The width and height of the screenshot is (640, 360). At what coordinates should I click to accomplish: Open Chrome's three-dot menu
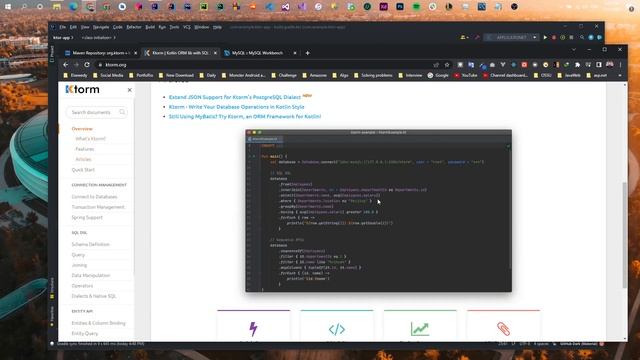tap(620, 64)
